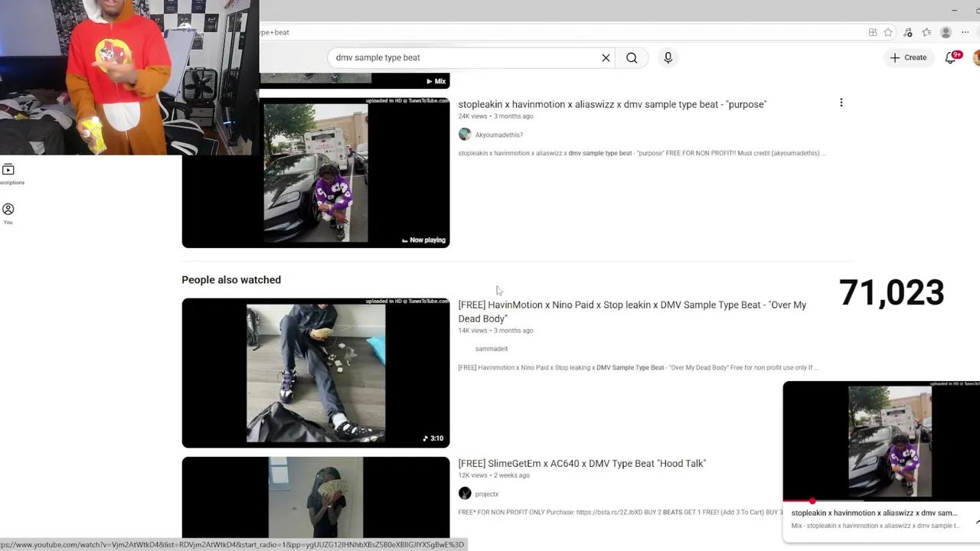
Task: Click the "12K views • 2 weeks ago" text
Action: click(494, 475)
